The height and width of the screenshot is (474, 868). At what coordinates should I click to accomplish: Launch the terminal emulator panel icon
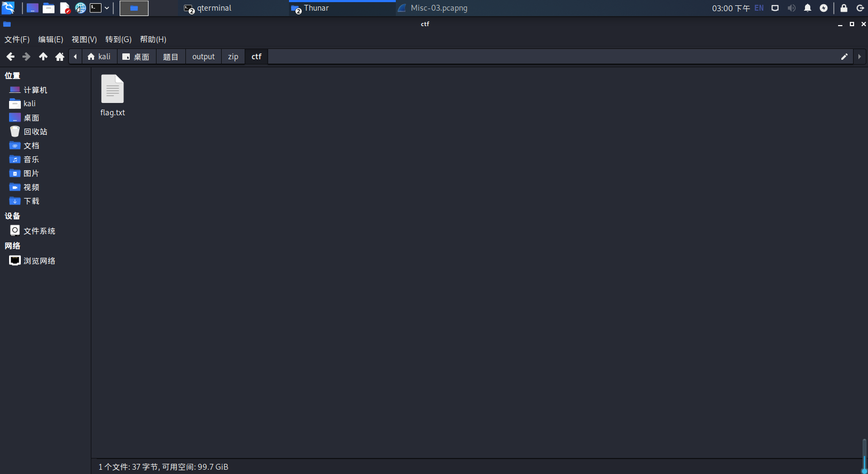coord(96,8)
